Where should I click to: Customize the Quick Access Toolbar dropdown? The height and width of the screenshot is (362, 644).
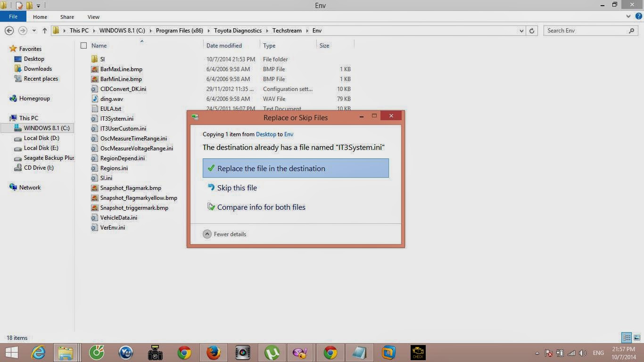coord(39,6)
